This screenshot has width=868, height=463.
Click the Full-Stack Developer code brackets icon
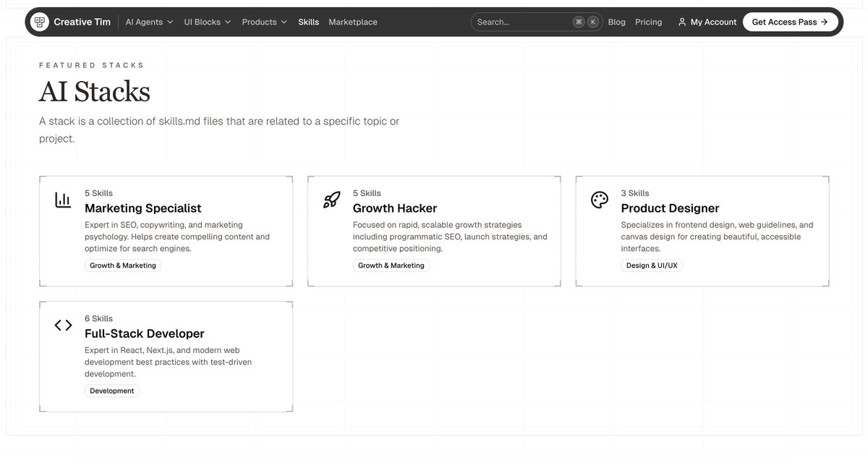pos(63,326)
